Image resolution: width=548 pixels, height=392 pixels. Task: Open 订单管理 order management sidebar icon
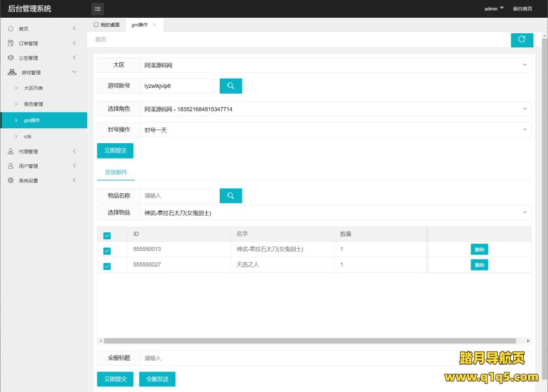coord(11,43)
